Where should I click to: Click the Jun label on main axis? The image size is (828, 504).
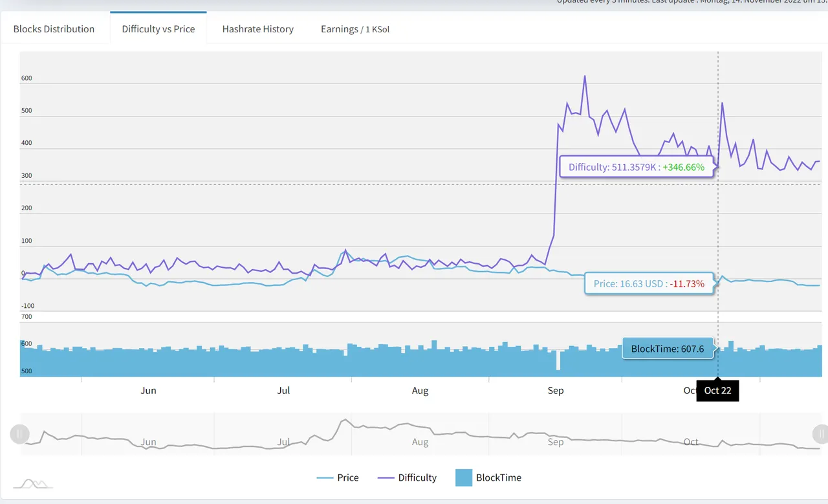149,390
